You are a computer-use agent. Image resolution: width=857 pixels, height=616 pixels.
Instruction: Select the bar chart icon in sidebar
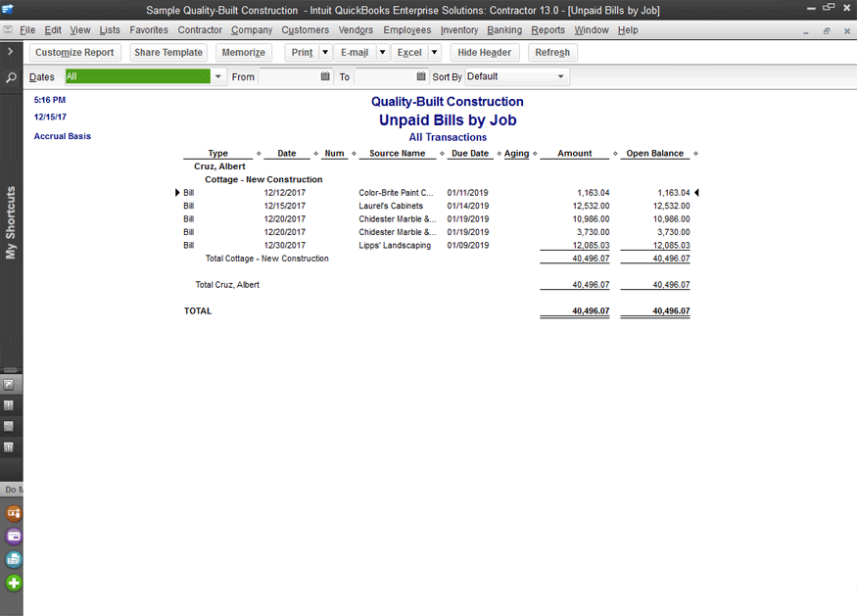tap(10, 448)
